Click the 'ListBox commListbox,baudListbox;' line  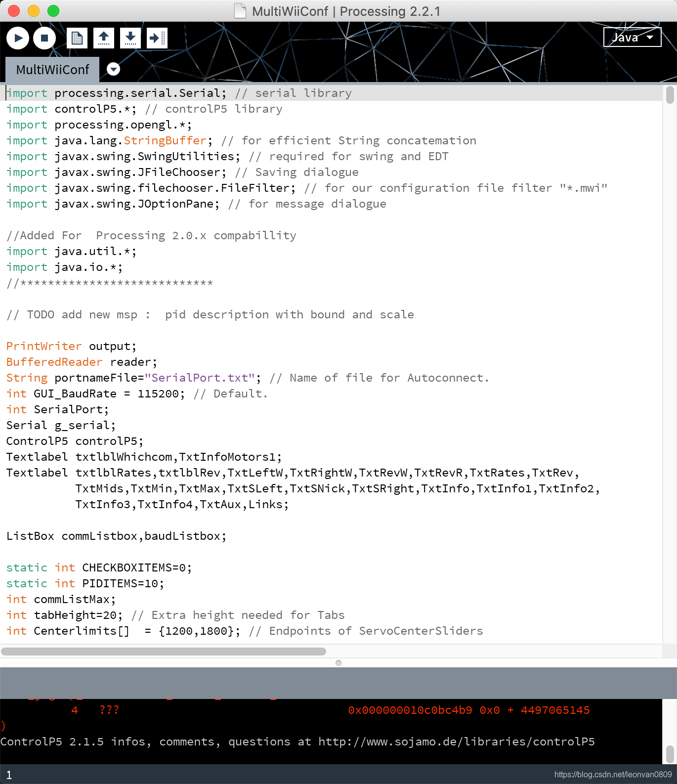pyautogui.click(x=117, y=536)
